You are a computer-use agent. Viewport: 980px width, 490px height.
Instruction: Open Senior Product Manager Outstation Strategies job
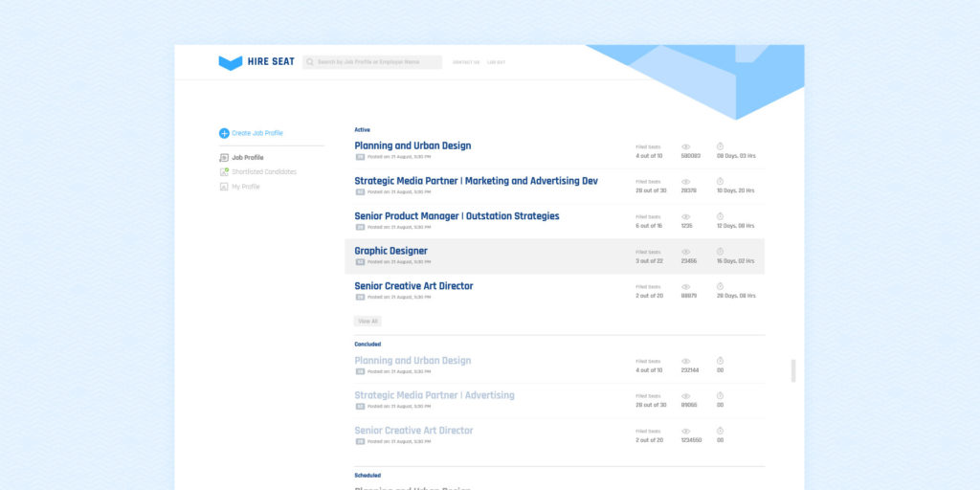(457, 215)
